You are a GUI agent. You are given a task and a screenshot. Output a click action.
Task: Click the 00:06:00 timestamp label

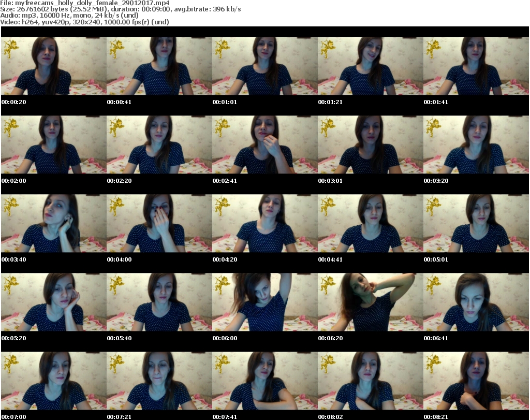225,338
